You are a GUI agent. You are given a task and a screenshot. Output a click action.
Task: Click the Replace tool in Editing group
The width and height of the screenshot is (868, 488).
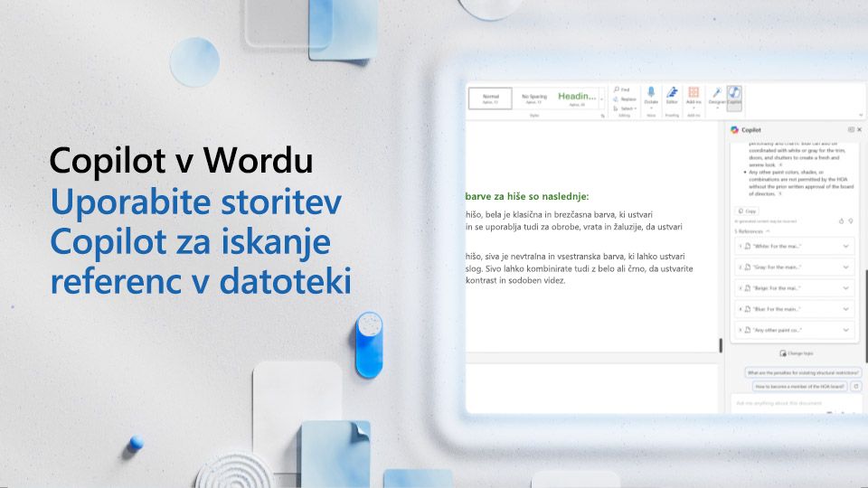click(x=625, y=99)
